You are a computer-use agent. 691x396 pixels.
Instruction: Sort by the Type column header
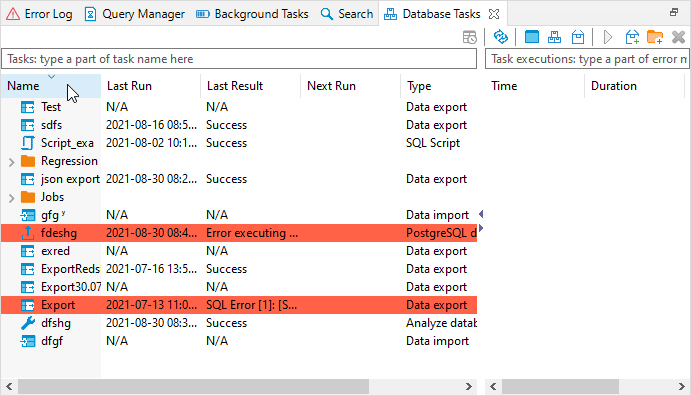[439, 86]
